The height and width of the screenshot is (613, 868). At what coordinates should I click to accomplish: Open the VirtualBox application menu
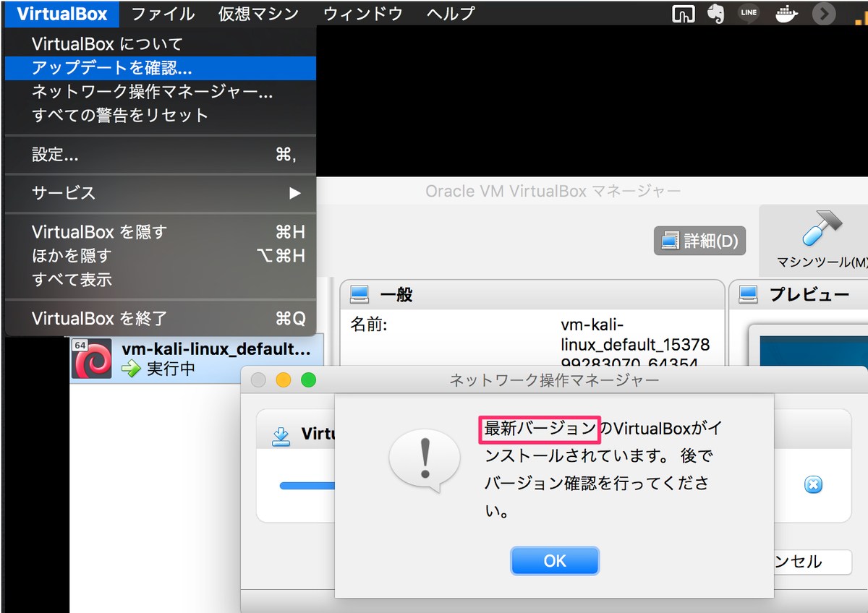[x=61, y=13]
